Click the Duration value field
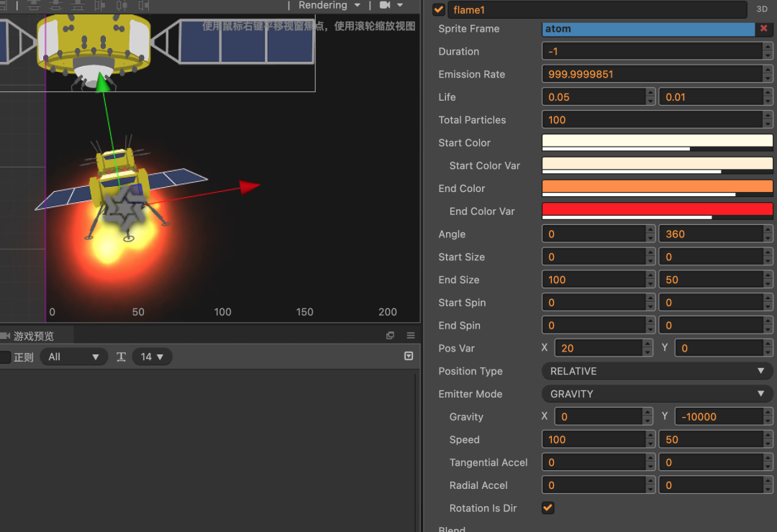The image size is (777, 532). coord(652,51)
